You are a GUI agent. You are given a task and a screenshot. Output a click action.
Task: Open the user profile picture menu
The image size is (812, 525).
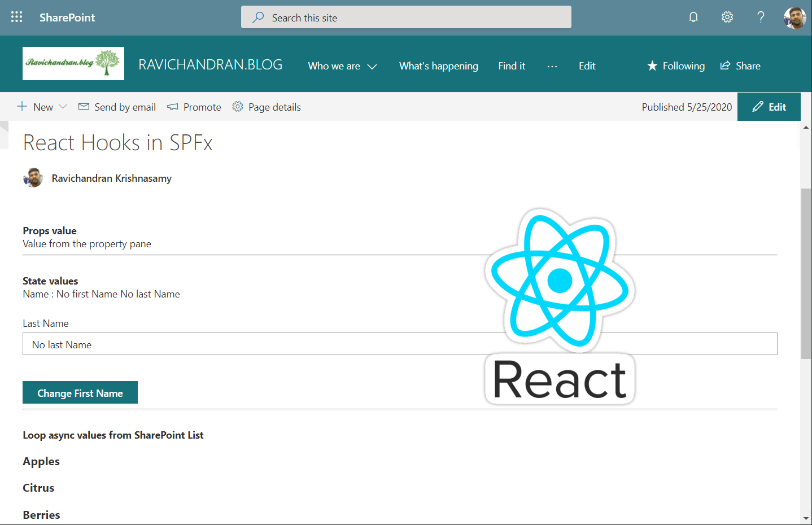tap(794, 17)
